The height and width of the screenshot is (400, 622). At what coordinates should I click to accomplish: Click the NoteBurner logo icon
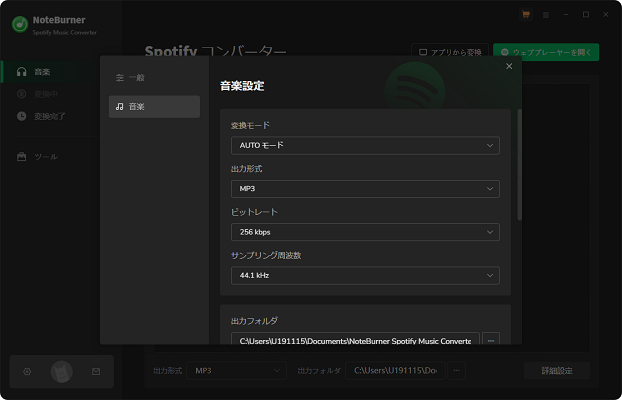[20, 25]
